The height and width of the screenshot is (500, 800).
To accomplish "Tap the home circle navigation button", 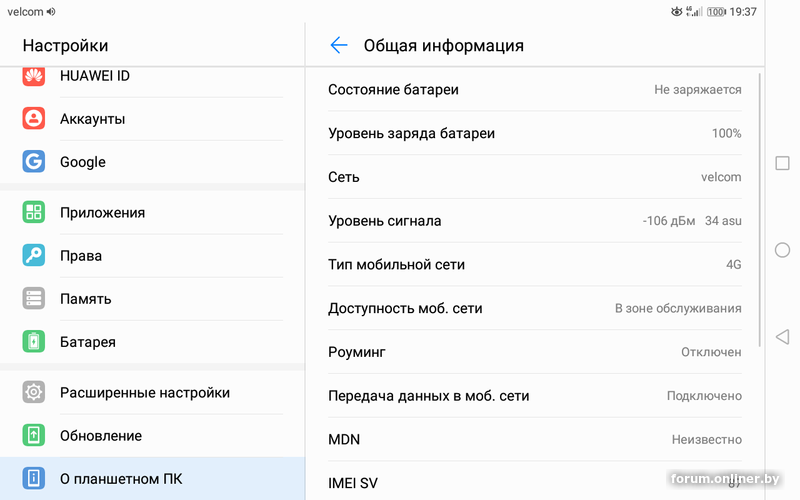I will pyautogui.click(x=782, y=250).
